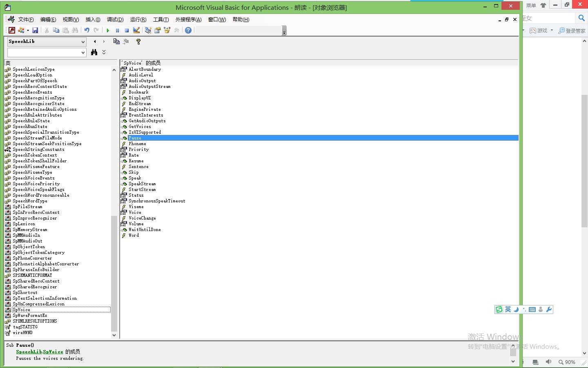Viewport: 588px width, 368px height.
Task: Open the SpeechLib library dropdown
Action: tap(83, 42)
